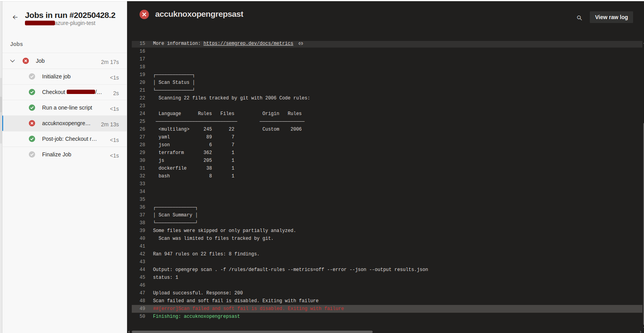Open the log search magnifier icon
644x333 pixels.
579,18
